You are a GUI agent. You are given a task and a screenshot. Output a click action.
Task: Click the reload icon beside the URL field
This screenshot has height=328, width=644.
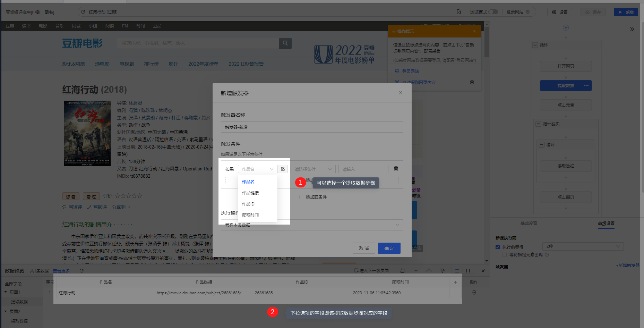[83, 12]
